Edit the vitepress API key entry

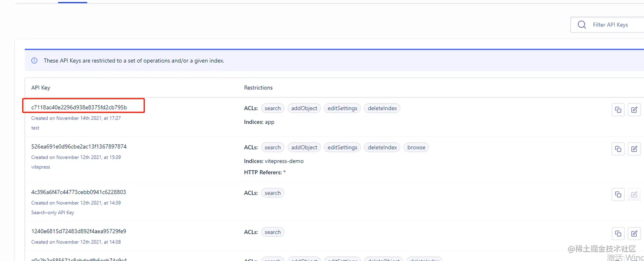click(634, 149)
